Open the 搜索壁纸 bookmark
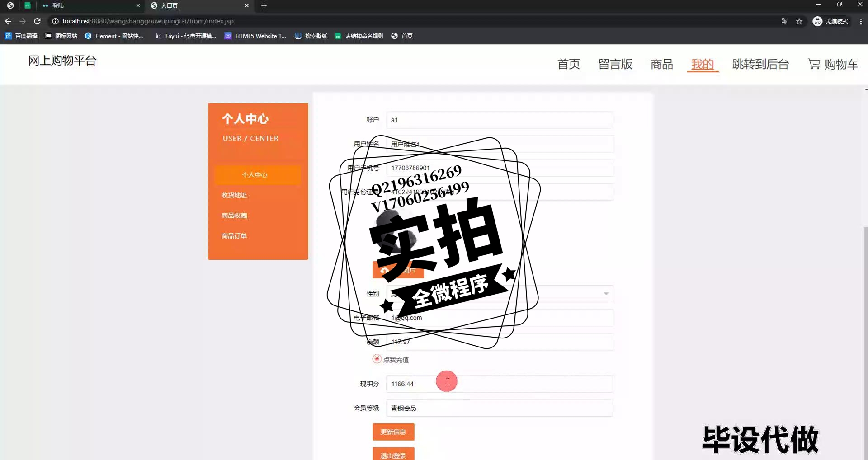Viewport: 868px width, 460px height. tap(311, 36)
